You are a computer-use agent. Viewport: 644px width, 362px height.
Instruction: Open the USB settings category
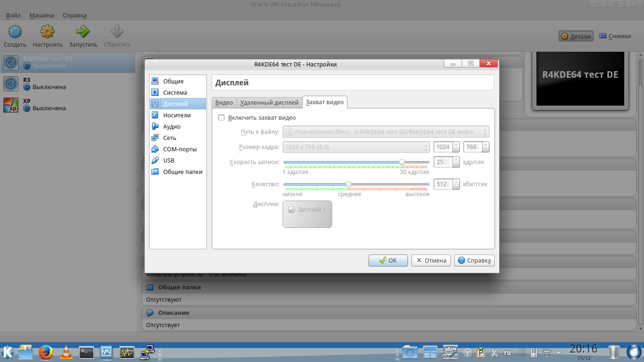tap(178, 160)
